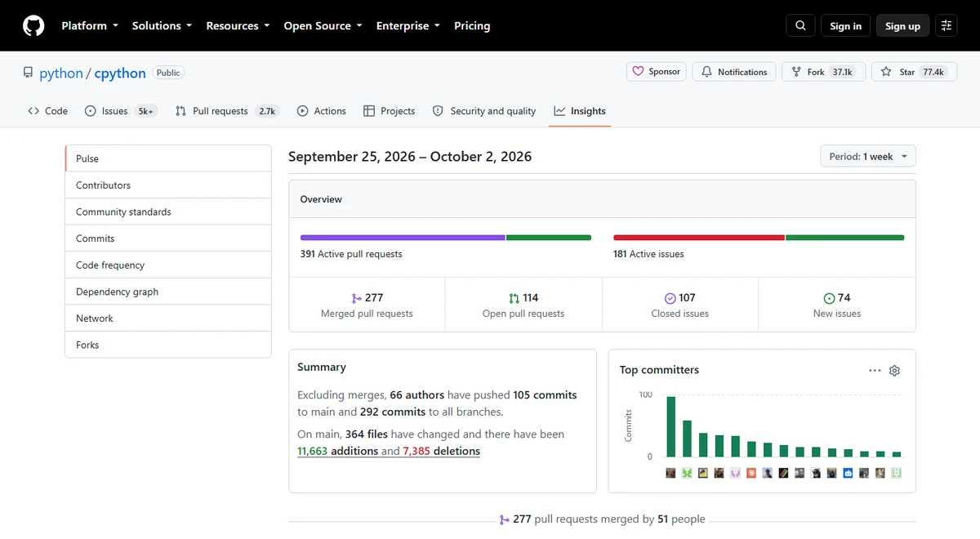Expand the Solutions menu
This screenshot has width=980, height=539.
[162, 26]
